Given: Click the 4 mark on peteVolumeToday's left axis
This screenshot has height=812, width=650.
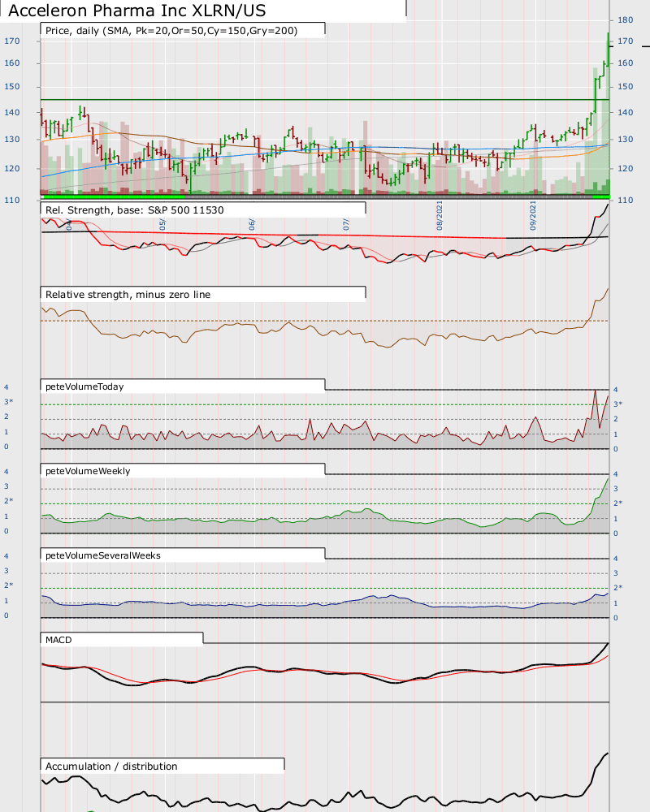Looking at the screenshot, I should (x=6, y=387).
